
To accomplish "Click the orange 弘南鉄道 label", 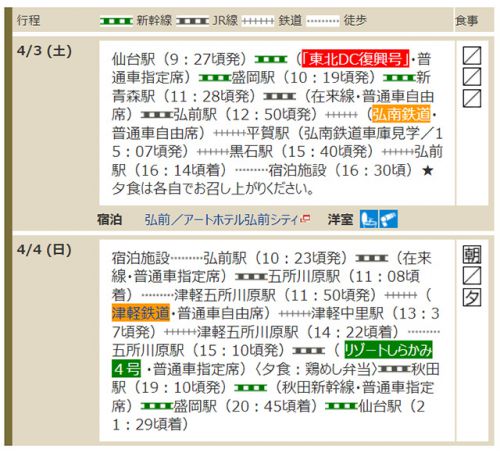I will [x=401, y=114].
